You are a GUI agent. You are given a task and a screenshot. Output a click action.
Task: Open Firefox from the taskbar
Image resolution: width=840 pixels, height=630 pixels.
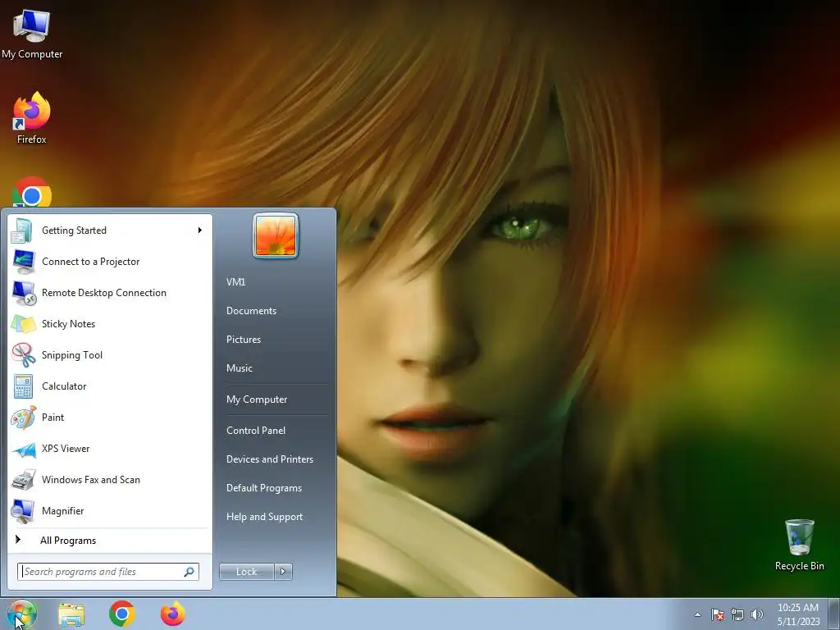[x=172, y=614]
